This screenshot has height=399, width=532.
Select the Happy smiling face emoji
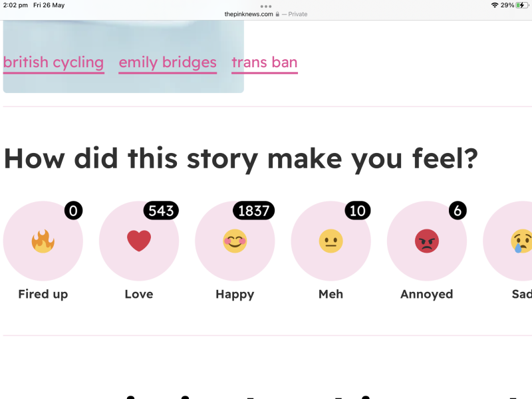pos(235,241)
